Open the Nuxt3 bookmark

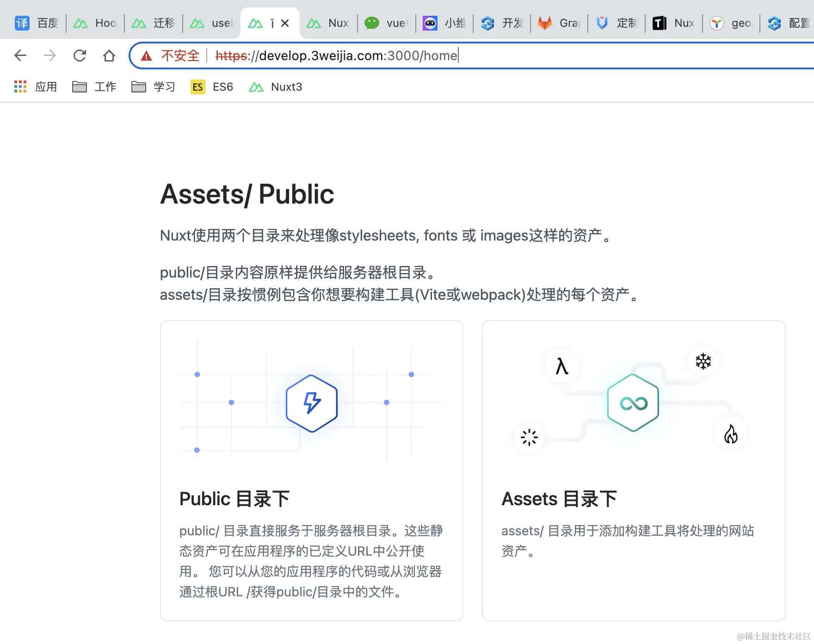[x=276, y=87]
